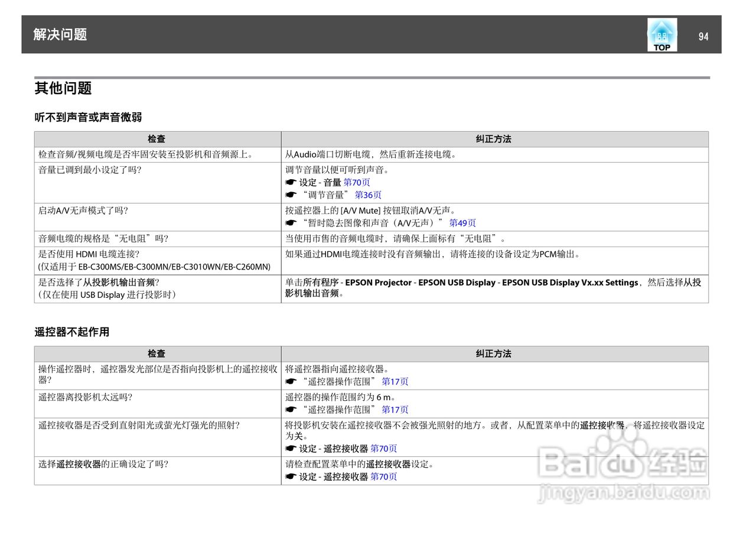Select the "其他问题" section heading
Image resolution: width=756 pixels, height=535 pixels.
63,88
